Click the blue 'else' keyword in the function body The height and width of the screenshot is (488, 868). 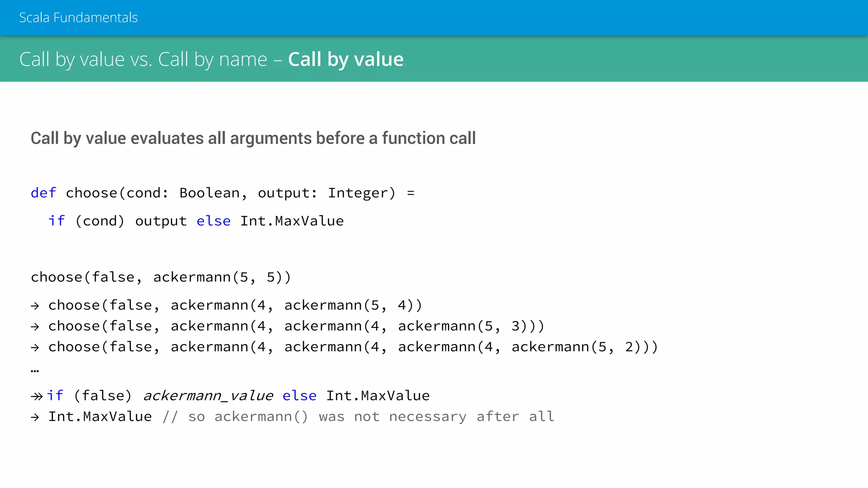coord(214,221)
